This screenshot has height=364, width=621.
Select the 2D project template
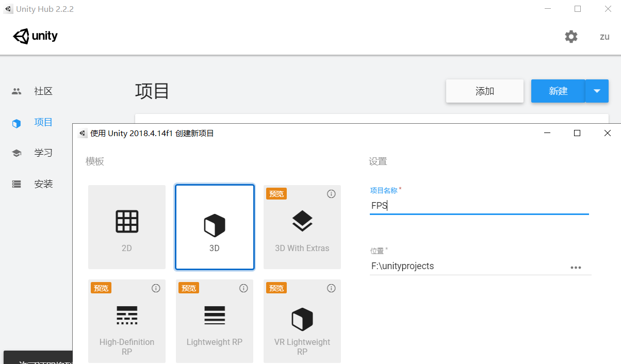[x=126, y=227]
